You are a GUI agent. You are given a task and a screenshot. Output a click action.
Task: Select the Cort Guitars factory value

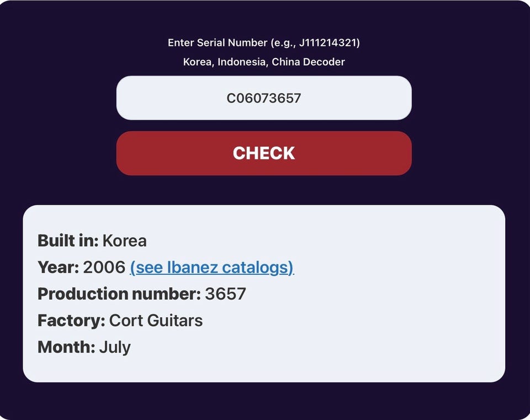(156, 320)
